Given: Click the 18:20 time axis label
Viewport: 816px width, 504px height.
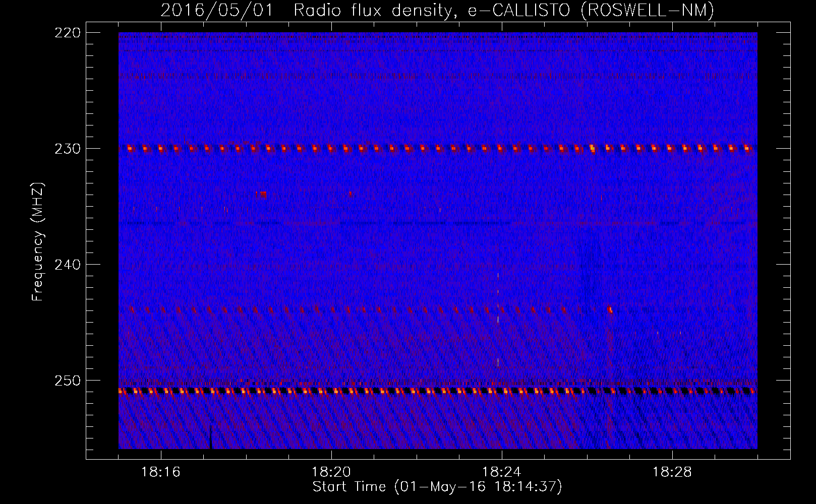Looking at the screenshot, I should [x=331, y=472].
